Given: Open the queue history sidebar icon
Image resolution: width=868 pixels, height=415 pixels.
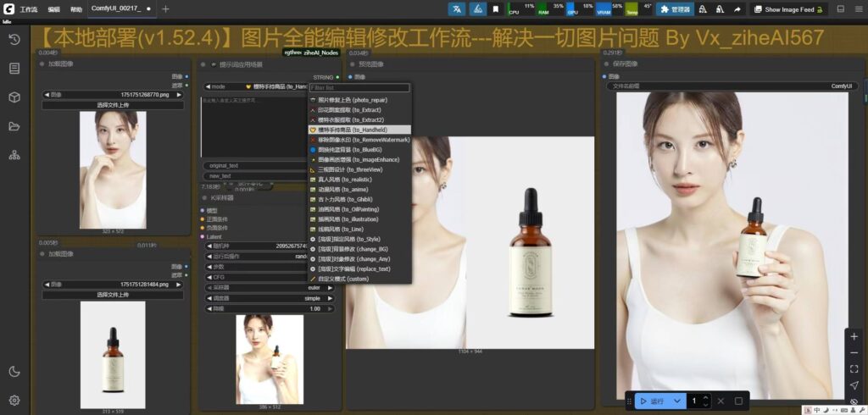Looking at the screenshot, I should [x=14, y=39].
